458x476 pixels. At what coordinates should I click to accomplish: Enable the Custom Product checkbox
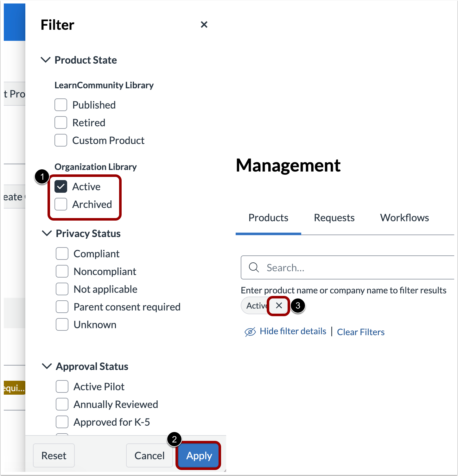[61, 140]
